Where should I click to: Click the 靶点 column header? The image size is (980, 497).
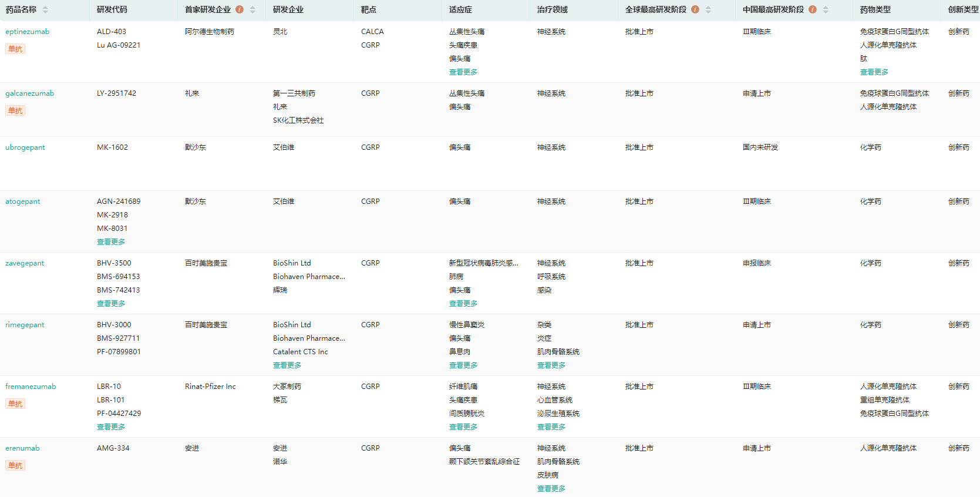click(369, 9)
